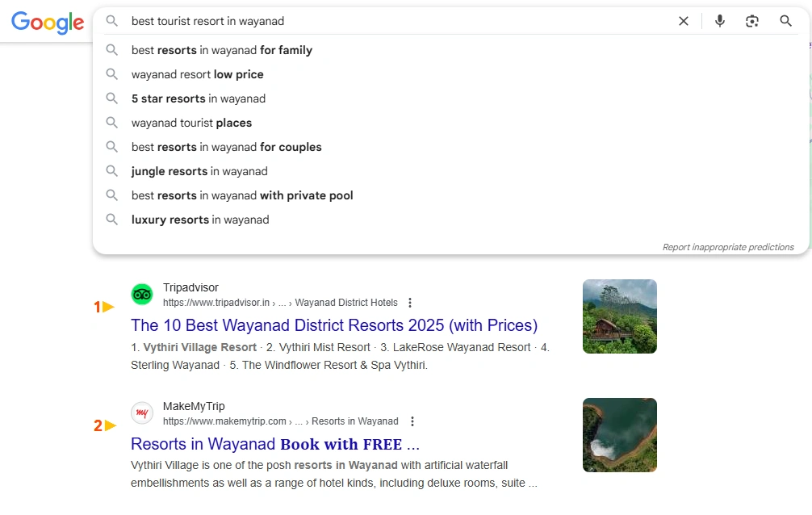Click the Tripadvisor owl favicon
Image resolution: width=812 pixels, height=515 pixels.
pos(142,295)
